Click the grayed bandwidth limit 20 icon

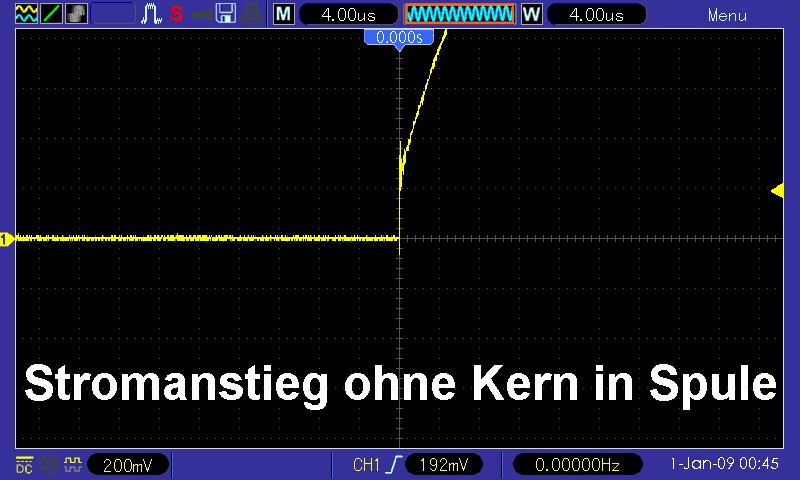(x=48, y=465)
